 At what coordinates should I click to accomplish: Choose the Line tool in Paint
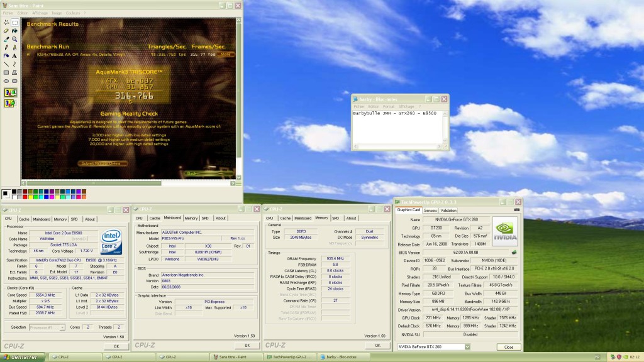(6, 65)
